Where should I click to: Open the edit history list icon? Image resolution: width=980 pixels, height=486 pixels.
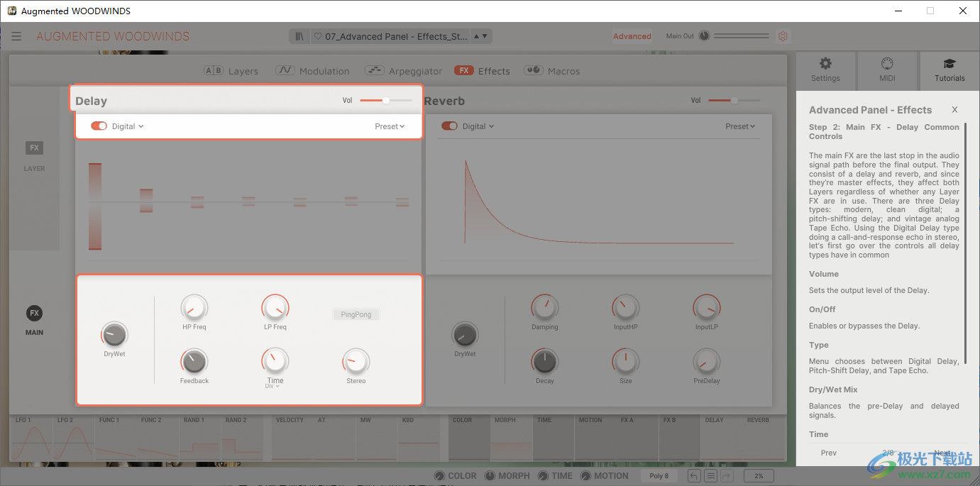[710, 476]
